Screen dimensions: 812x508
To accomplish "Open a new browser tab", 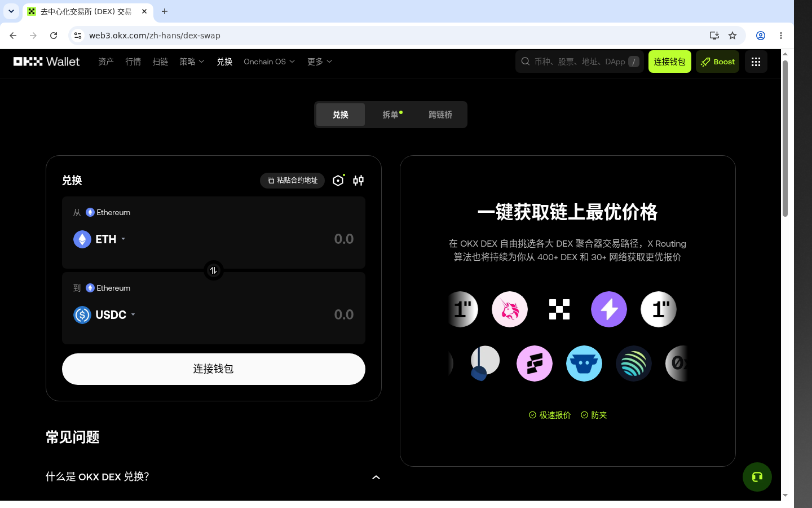I will (165, 11).
